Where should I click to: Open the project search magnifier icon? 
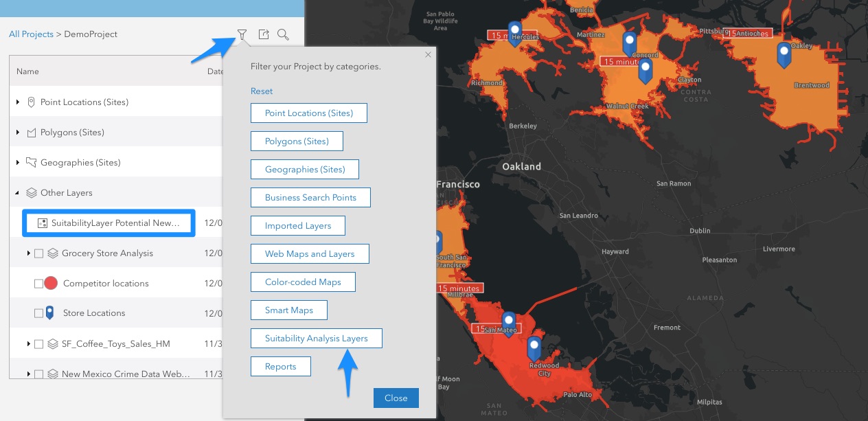tap(283, 34)
